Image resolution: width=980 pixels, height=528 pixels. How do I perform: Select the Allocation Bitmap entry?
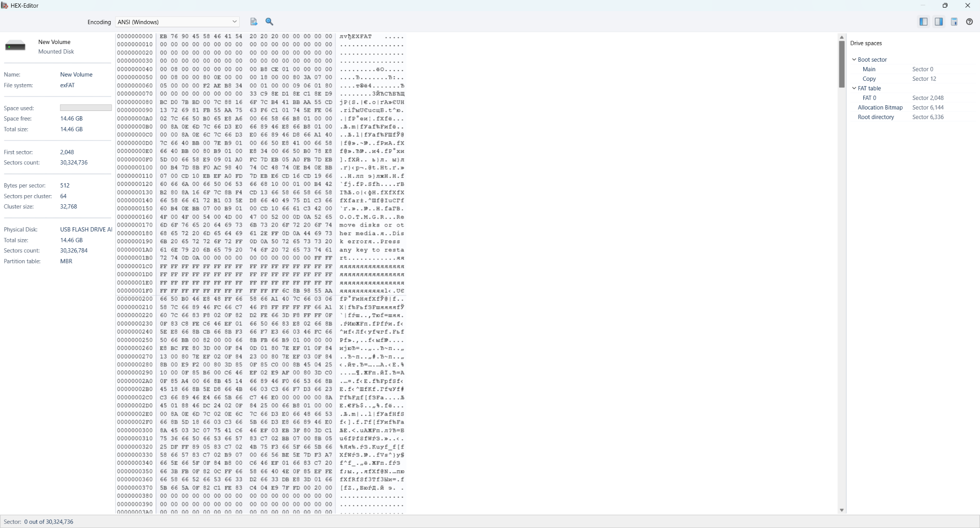pos(880,108)
